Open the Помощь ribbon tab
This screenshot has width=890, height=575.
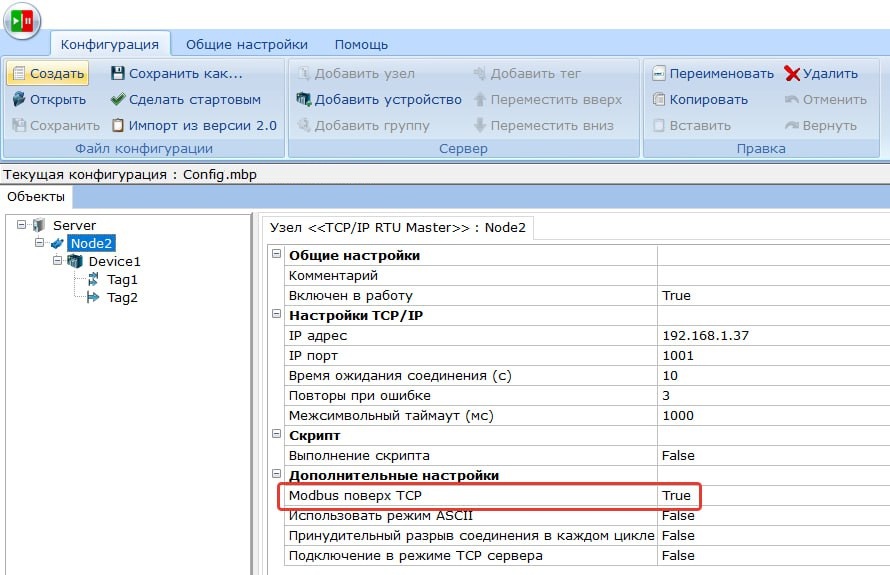coord(361,44)
